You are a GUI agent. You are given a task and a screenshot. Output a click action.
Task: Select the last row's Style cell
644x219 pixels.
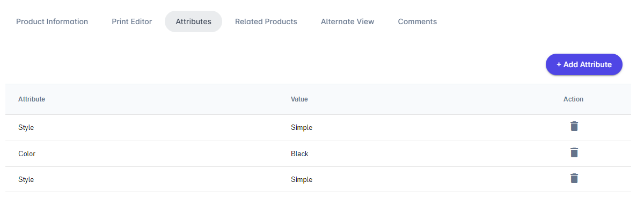tap(26, 179)
